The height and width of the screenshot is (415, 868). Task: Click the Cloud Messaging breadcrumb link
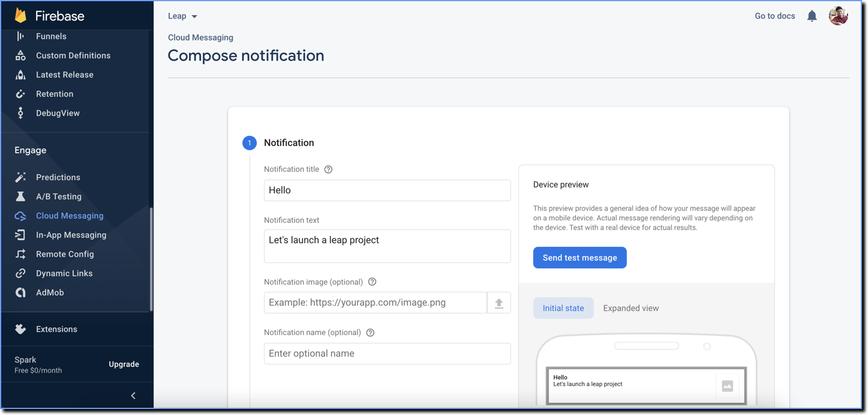[200, 37]
